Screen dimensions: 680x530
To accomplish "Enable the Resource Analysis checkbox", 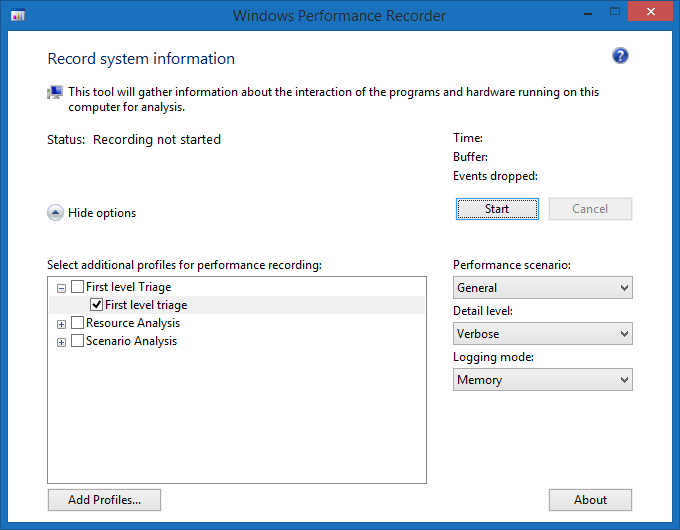I will tap(78, 323).
